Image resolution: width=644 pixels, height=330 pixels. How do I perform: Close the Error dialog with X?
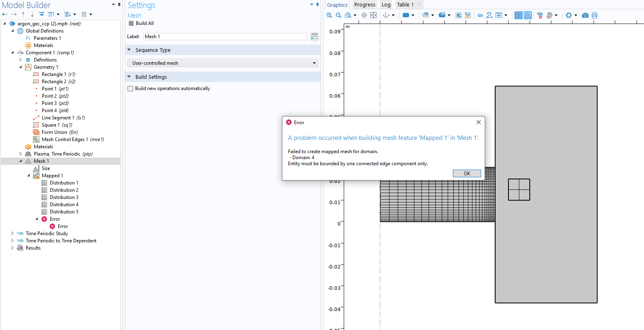coord(478,122)
